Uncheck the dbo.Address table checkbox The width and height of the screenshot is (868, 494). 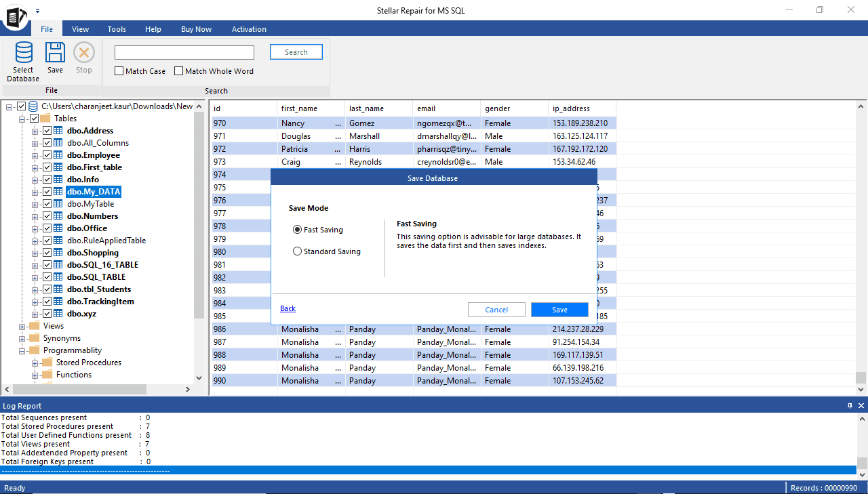47,131
